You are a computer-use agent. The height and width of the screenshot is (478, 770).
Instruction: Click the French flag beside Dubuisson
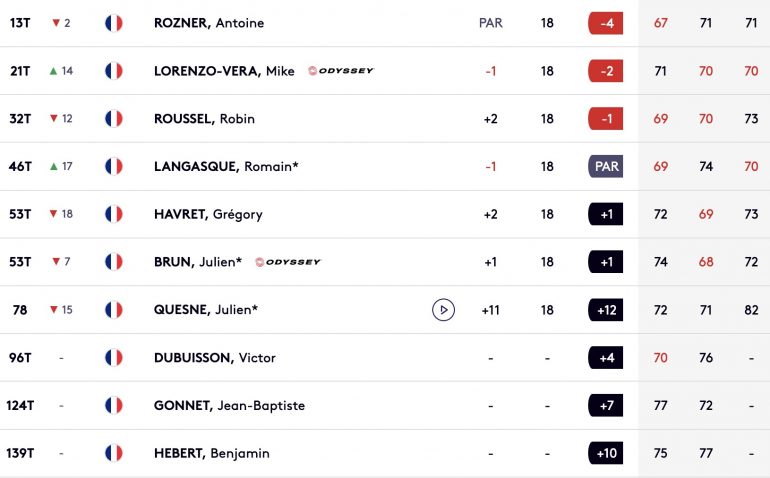click(x=113, y=358)
